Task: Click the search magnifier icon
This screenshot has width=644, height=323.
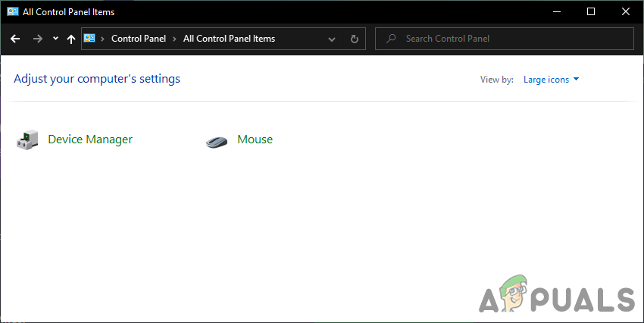Action: tap(390, 39)
